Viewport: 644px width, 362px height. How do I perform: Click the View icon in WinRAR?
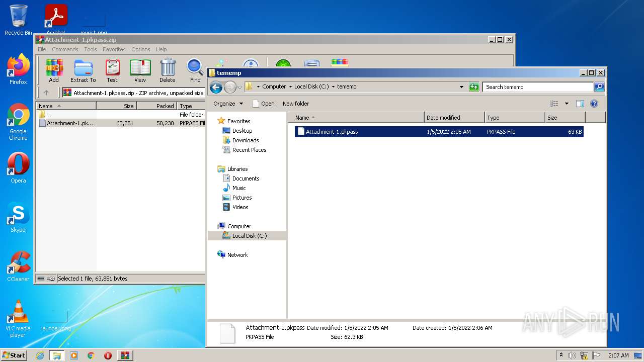coord(140,71)
